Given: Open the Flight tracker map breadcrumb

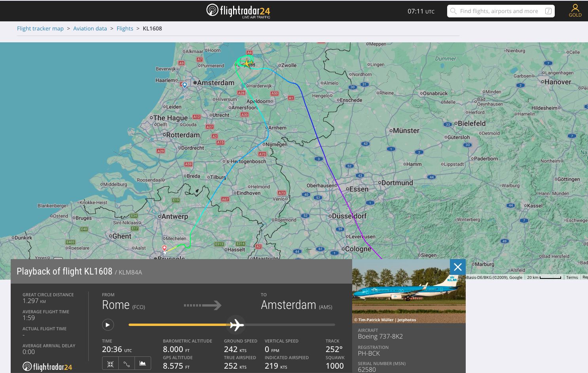Looking at the screenshot, I should point(40,28).
